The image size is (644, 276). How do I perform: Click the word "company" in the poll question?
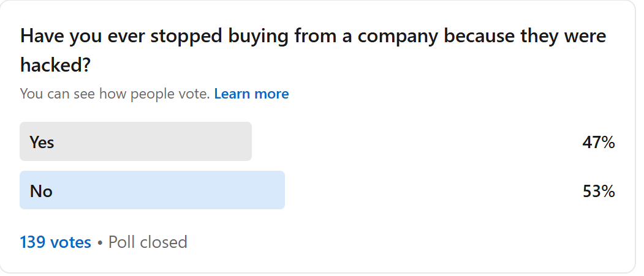click(x=396, y=37)
